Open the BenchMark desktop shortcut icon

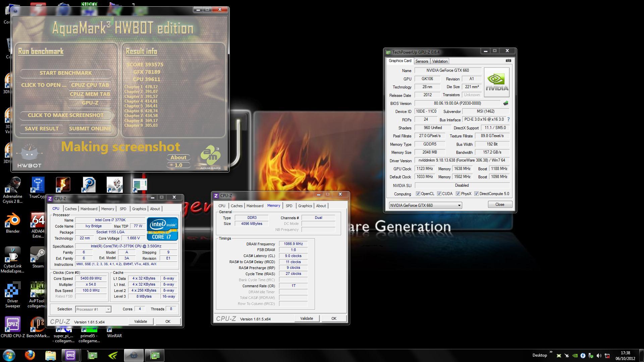point(38,327)
